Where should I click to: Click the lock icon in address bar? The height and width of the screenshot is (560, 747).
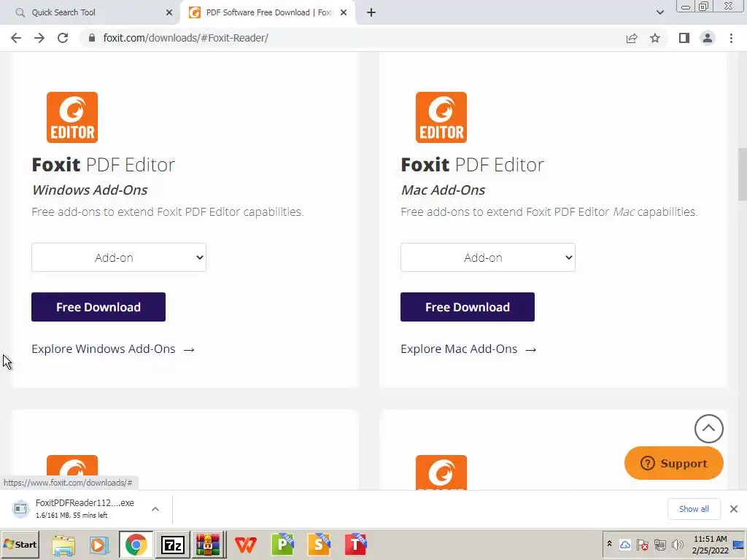pos(92,38)
